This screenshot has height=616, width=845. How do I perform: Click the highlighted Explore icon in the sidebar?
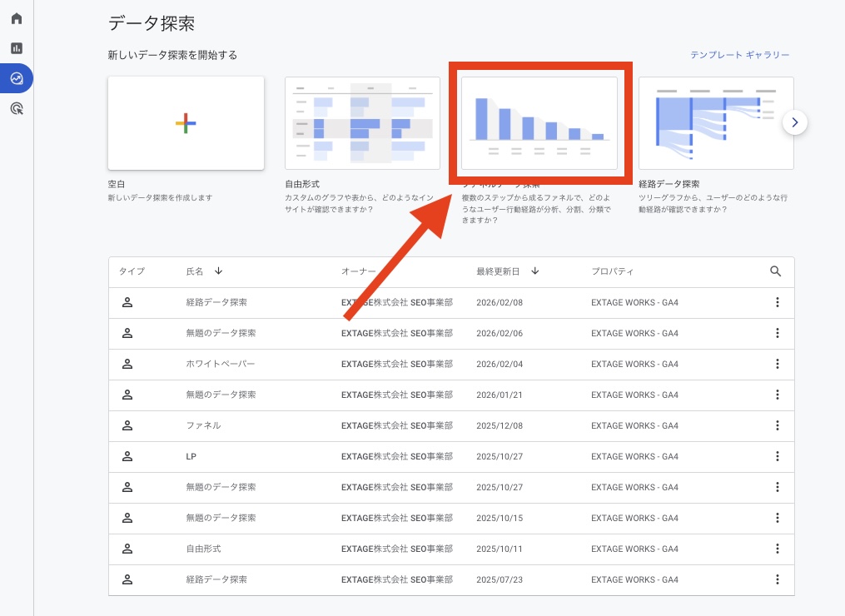click(x=16, y=78)
